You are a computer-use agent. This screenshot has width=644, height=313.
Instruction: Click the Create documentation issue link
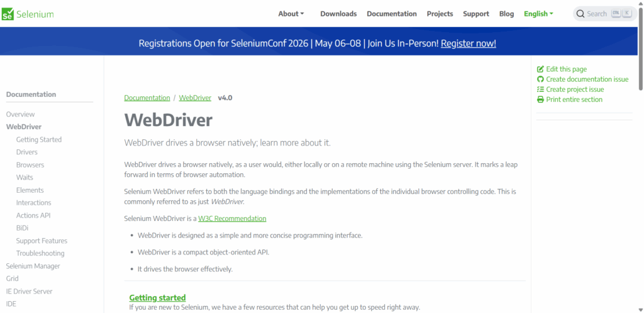click(587, 79)
